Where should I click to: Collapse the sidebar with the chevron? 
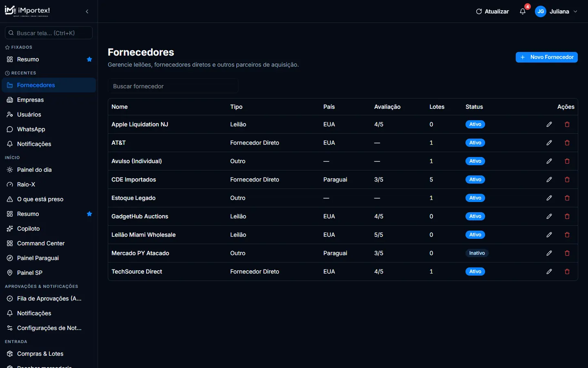tap(87, 11)
